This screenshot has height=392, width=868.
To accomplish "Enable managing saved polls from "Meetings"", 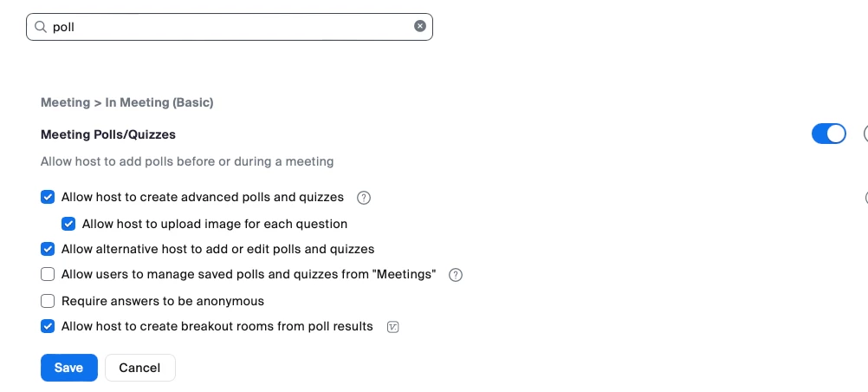I will click(48, 276).
